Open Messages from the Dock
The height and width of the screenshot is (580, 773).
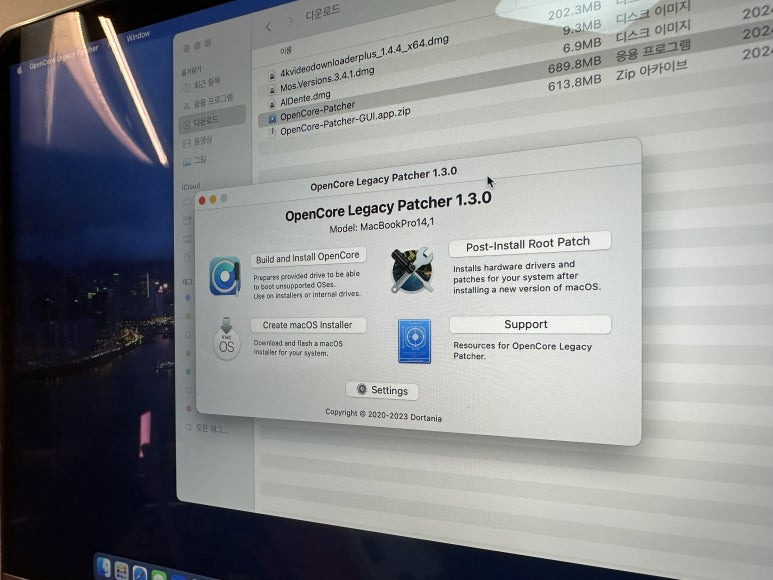pyautogui.click(x=158, y=575)
